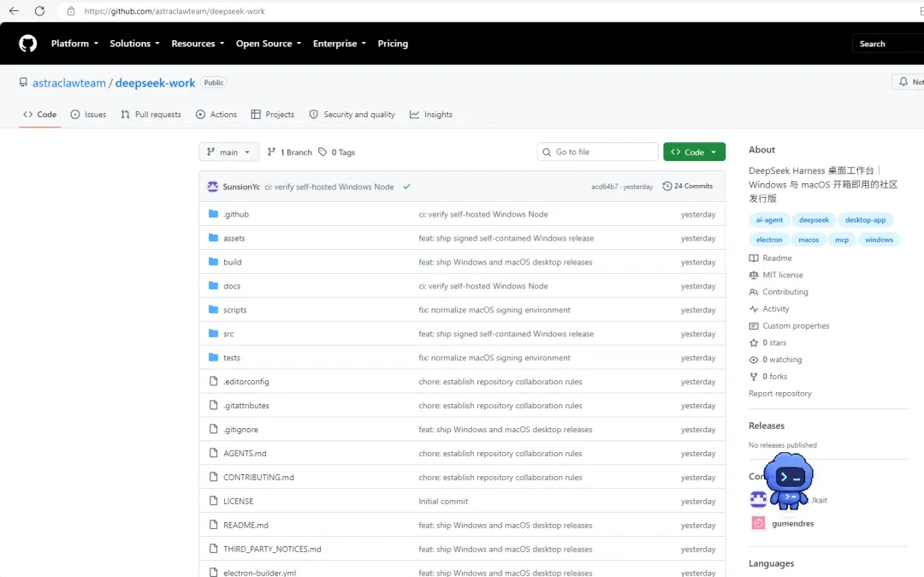The width and height of the screenshot is (924, 577).
Task: Focus the Go to file field
Action: [597, 152]
